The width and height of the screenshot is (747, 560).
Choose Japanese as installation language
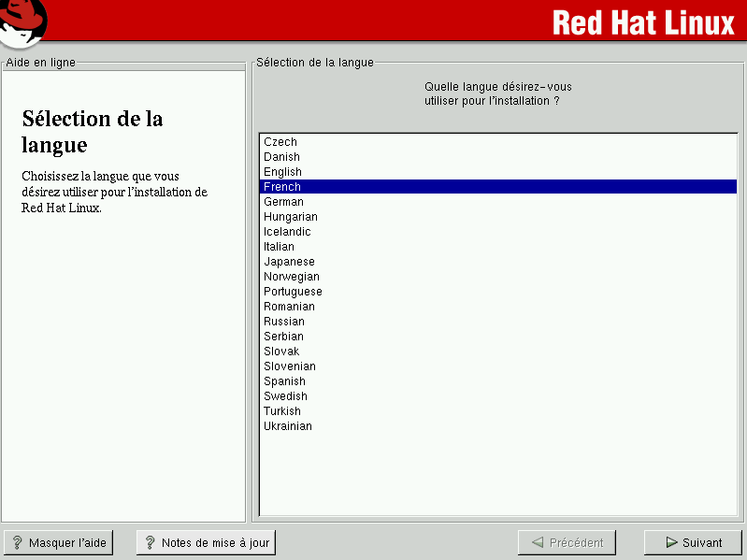(x=289, y=262)
